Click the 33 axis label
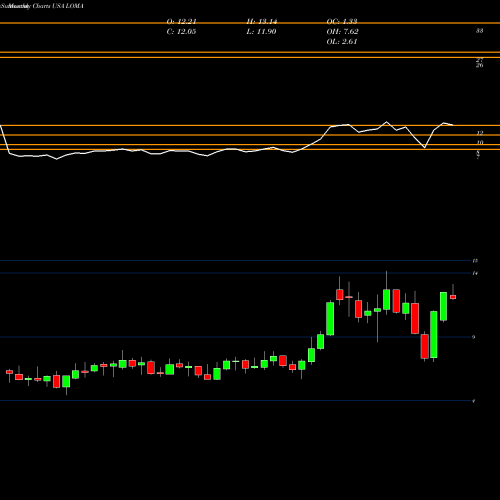Viewport: 500px width, 500px height. [x=479, y=31]
